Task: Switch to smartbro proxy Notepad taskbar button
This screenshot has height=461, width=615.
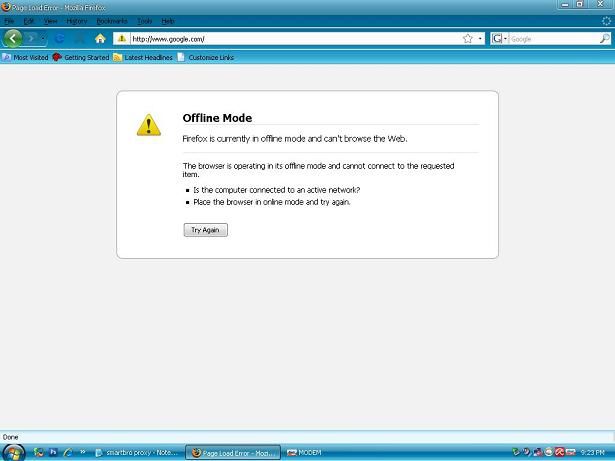Action: click(137, 453)
